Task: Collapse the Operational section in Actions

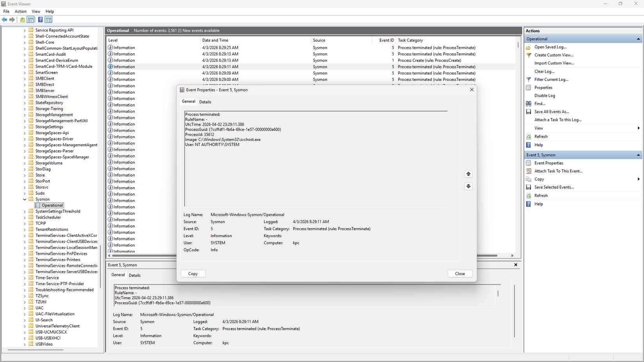Action: [638, 39]
